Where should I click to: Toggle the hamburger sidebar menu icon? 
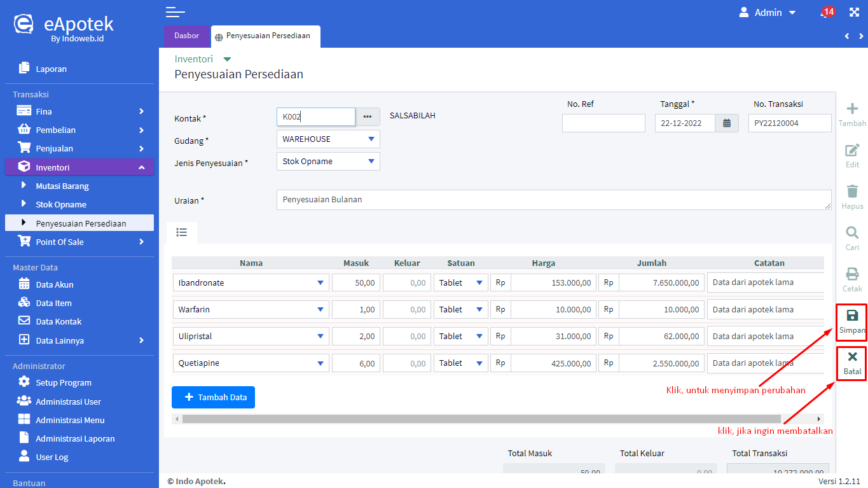pyautogui.click(x=175, y=12)
